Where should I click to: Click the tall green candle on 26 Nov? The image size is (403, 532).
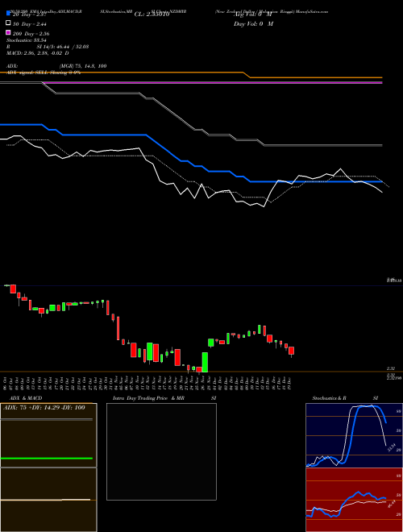pyautogui.click(x=205, y=362)
